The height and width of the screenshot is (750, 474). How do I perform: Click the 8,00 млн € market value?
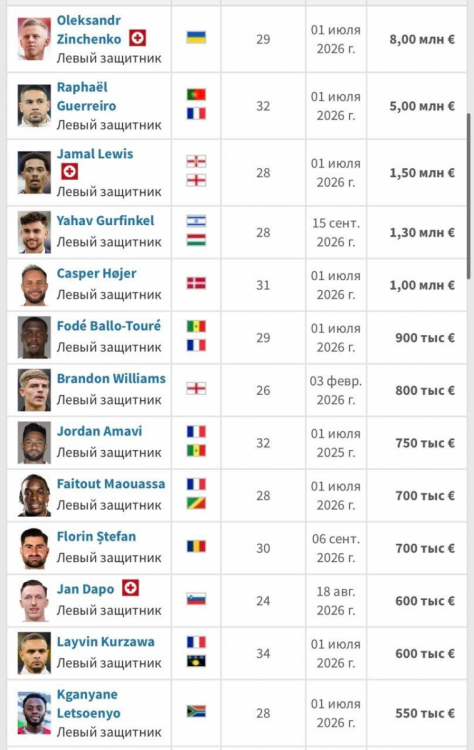(422, 39)
